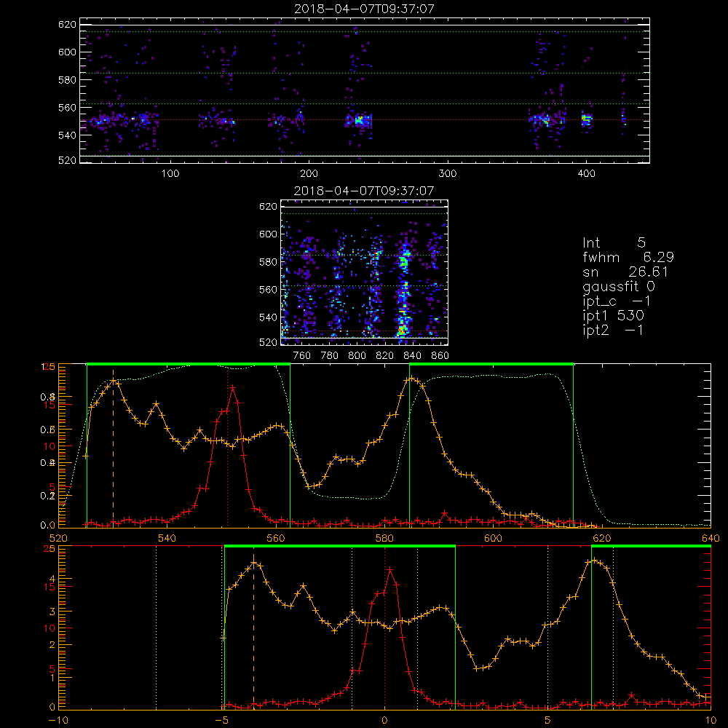Viewport: 728px width, 728px height.
Task: Click the middle plot's 2018-04-07T09:37:07 title
Action: pos(364,191)
